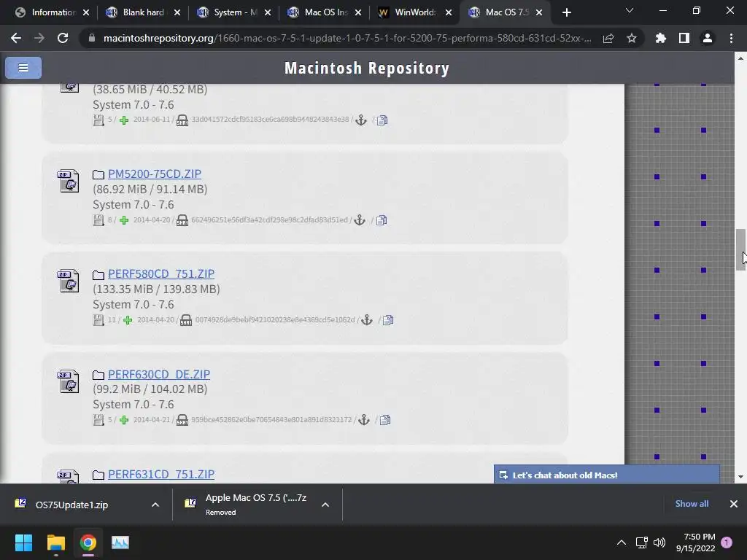Click the SHA1 icon in PM5200-75CD.ZIP row

coord(182,220)
